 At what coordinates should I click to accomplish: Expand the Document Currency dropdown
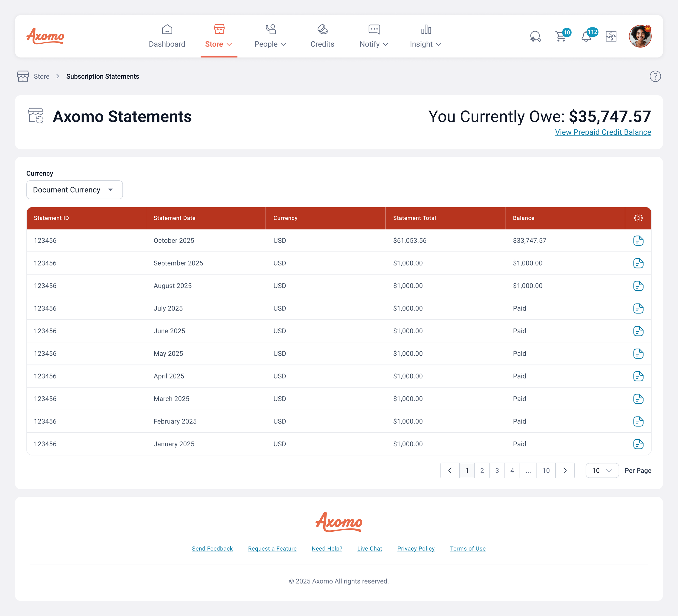pos(74,190)
